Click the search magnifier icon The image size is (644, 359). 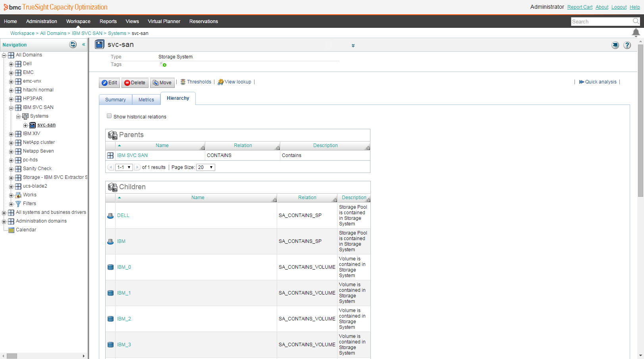pyautogui.click(x=636, y=21)
